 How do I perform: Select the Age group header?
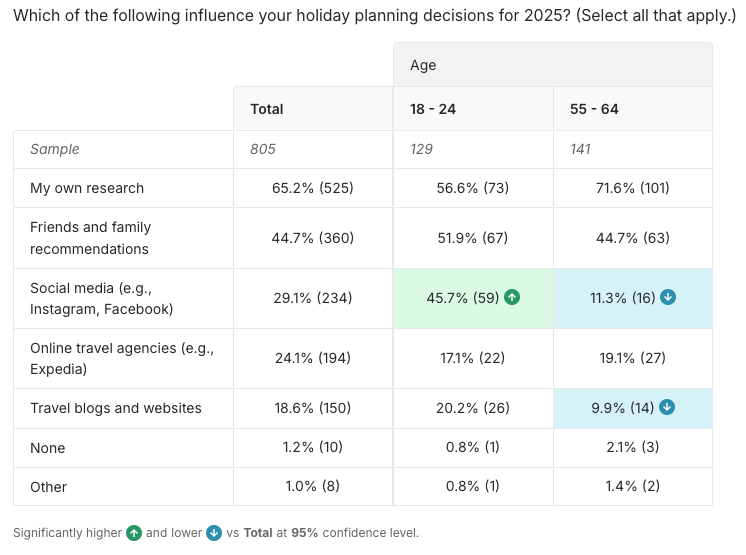tap(423, 65)
